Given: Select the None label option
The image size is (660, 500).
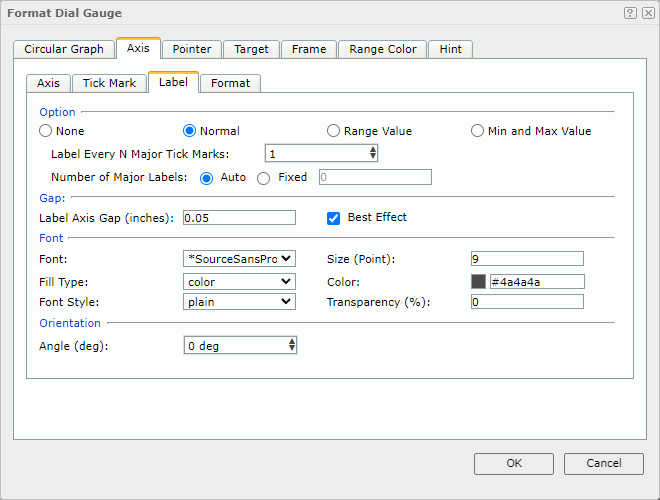Looking at the screenshot, I should [x=45, y=131].
